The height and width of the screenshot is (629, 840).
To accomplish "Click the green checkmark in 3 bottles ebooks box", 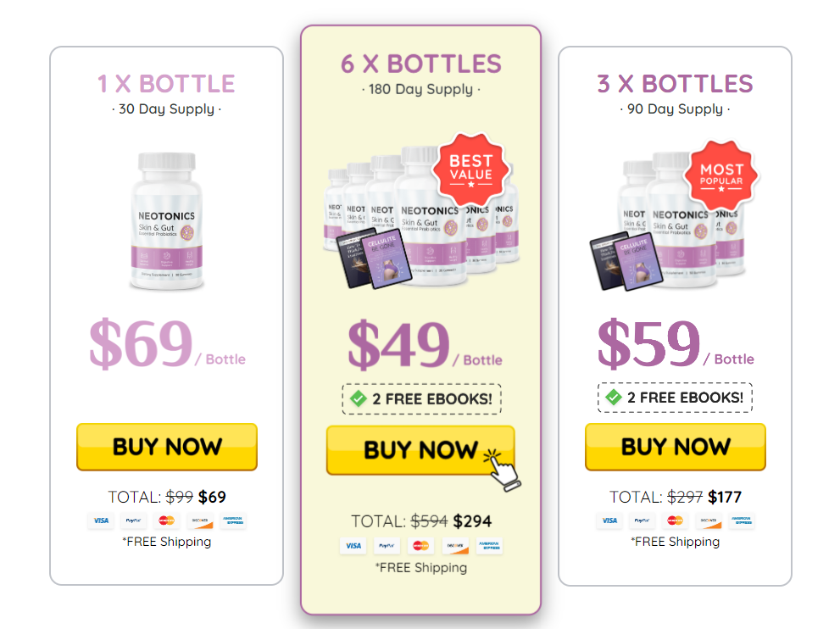I will (613, 397).
